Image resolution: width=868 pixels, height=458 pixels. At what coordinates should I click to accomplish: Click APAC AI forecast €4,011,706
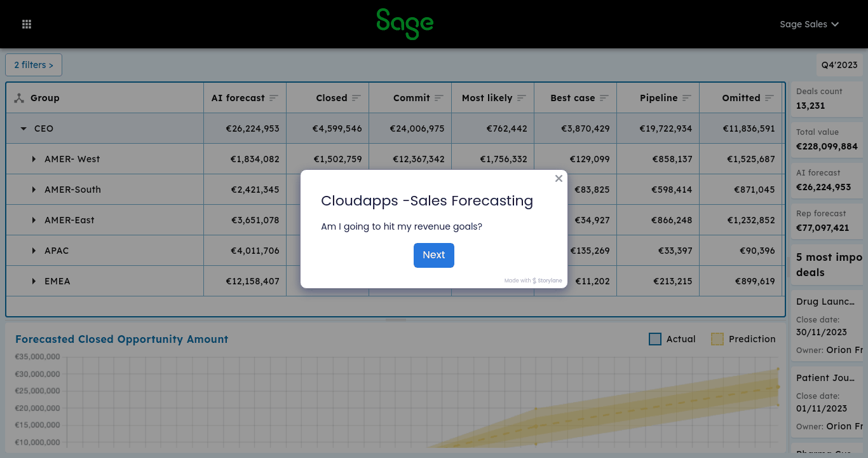point(245,251)
